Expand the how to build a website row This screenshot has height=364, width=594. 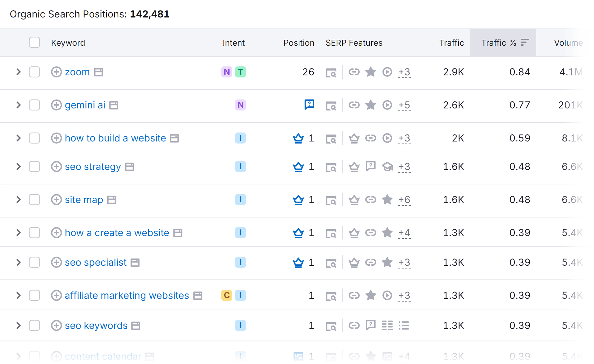18,138
